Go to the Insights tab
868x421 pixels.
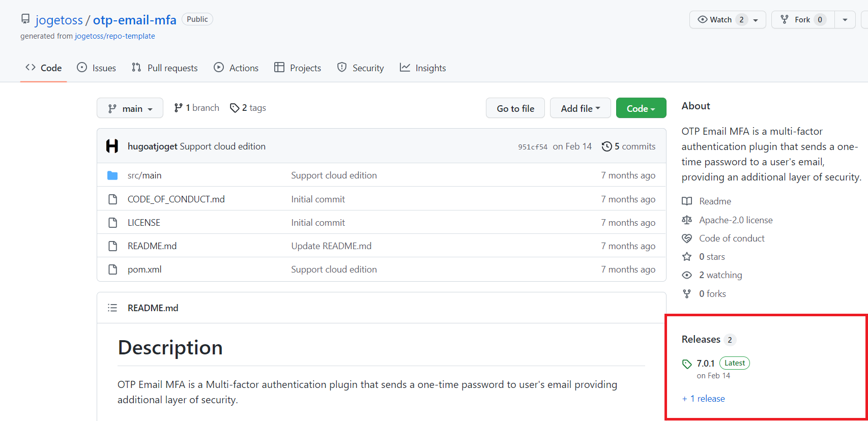pyautogui.click(x=423, y=68)
